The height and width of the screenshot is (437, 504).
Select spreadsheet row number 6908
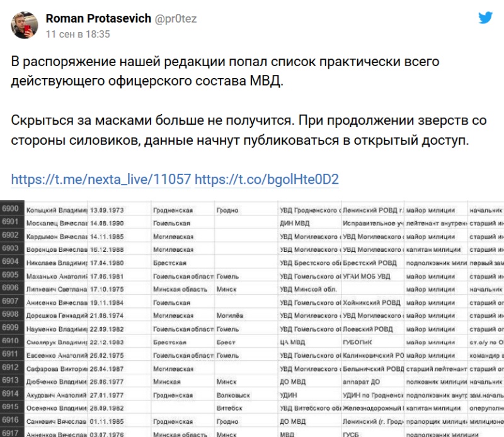click(11, 314)
